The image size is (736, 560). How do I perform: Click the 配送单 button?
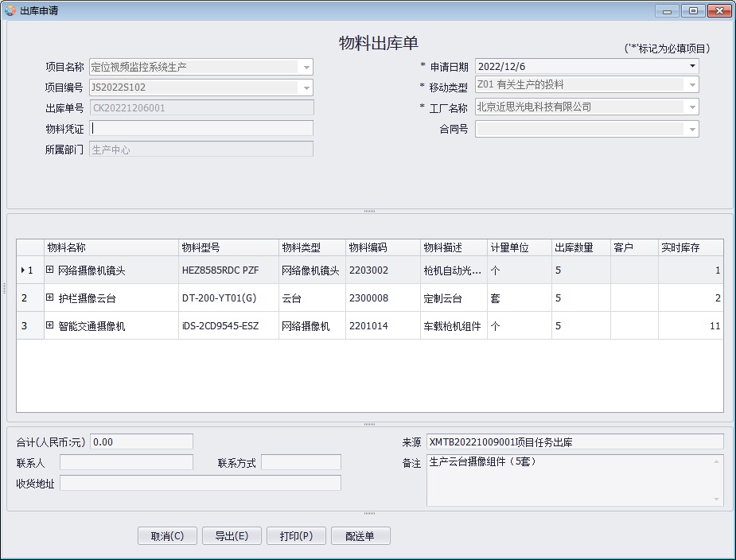tap(360, 536)
